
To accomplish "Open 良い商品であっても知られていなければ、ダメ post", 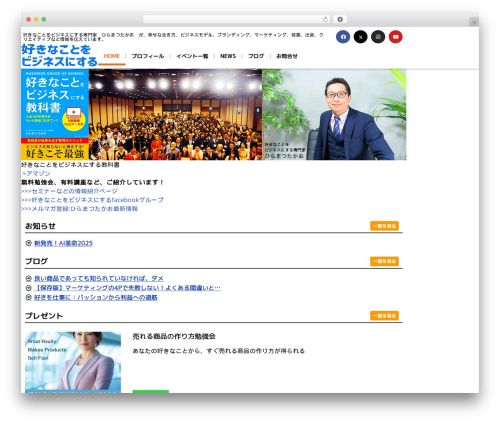I will [x=99, y=278].
